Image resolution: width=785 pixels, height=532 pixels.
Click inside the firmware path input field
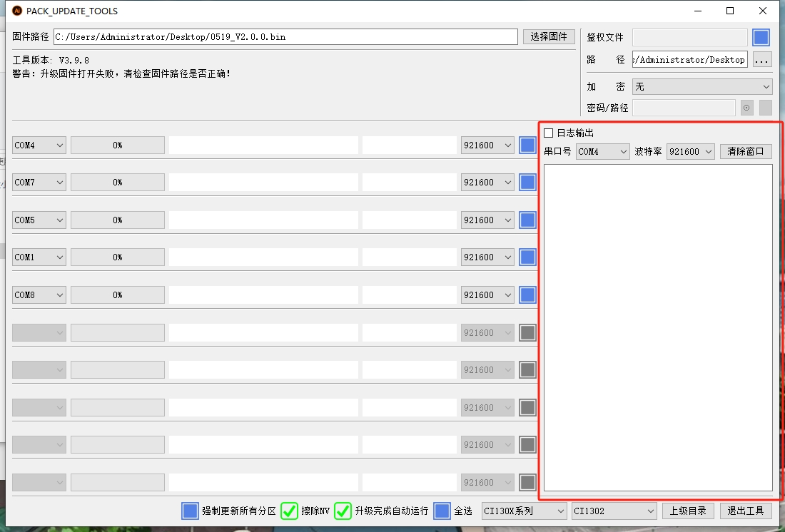click(x=285, y=36)
